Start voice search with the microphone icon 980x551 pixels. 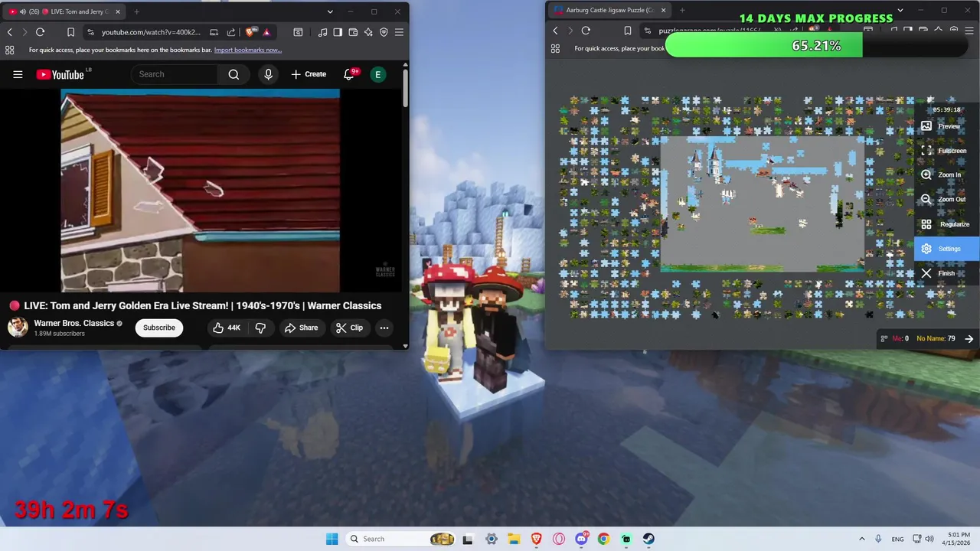pos(268,74)
